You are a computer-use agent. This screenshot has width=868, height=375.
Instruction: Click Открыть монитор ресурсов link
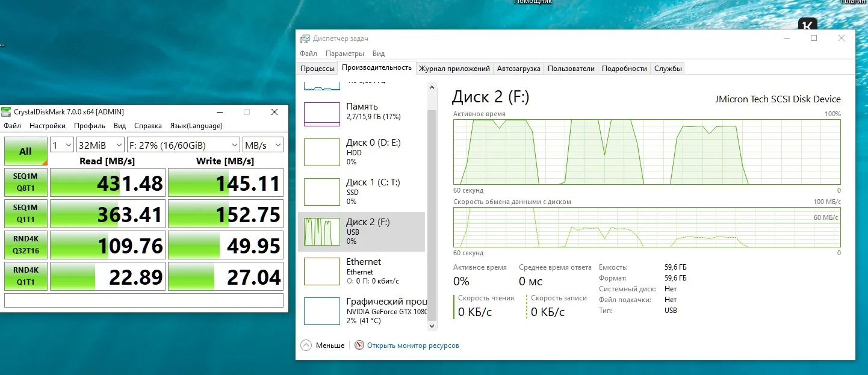(x=413, y=346)
